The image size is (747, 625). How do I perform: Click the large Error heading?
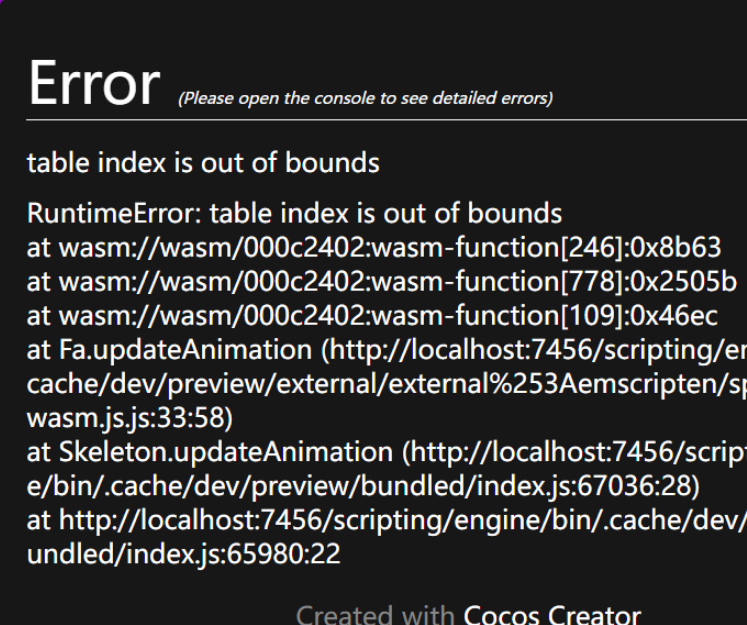pyautogui.click(x=94, y=84)
